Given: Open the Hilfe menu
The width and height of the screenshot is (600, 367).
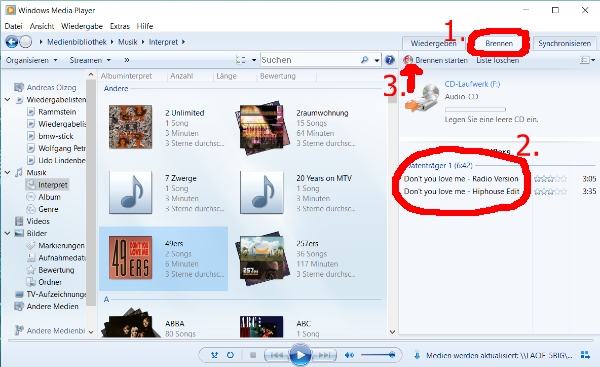Looking at the screenshot, I should click(x=145, y=26).
